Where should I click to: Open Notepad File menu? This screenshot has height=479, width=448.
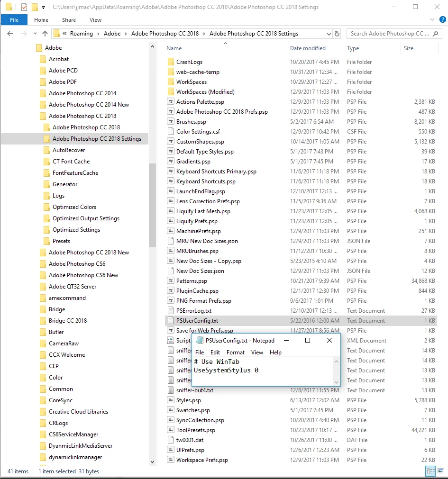pyautogui.click(x=200, y=352)
